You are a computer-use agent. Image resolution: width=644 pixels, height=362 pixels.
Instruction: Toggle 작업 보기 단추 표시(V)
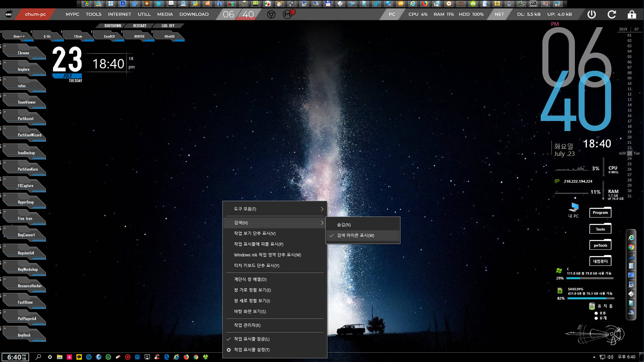(275, 233)
